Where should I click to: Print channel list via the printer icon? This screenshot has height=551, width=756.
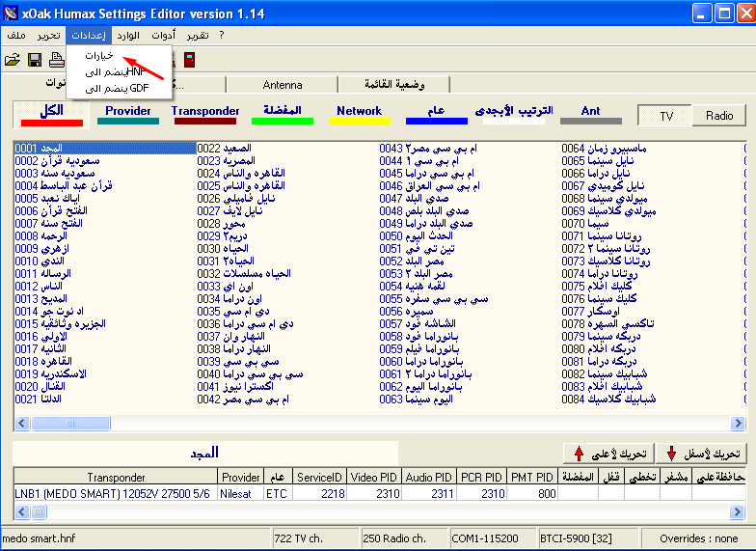point(56,60)
